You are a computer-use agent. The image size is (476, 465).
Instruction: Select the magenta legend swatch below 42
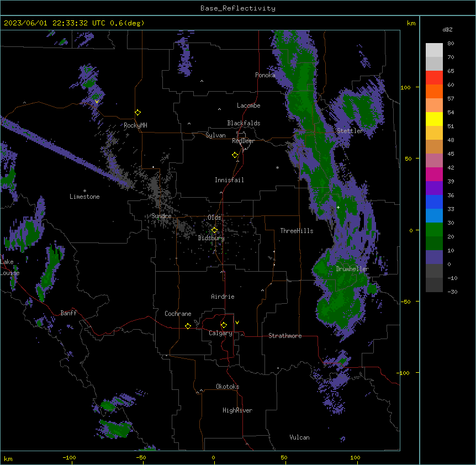[434, 174]
